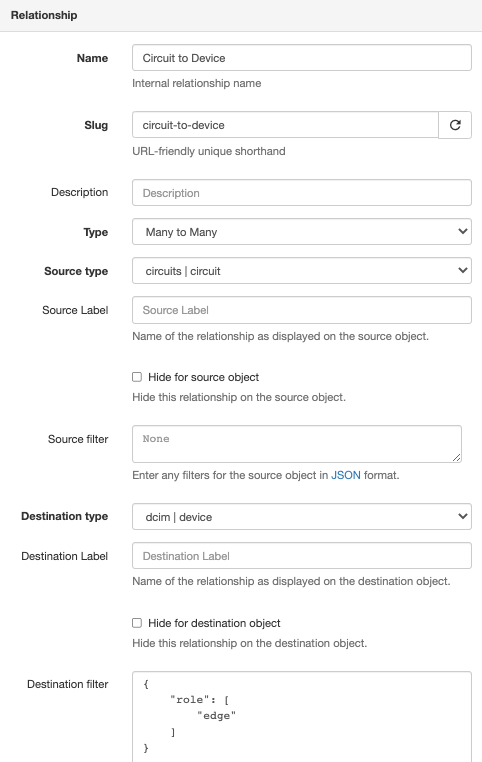Open the Source type dropdown
This screenshot has width=482, height=762.
point(302,271)
